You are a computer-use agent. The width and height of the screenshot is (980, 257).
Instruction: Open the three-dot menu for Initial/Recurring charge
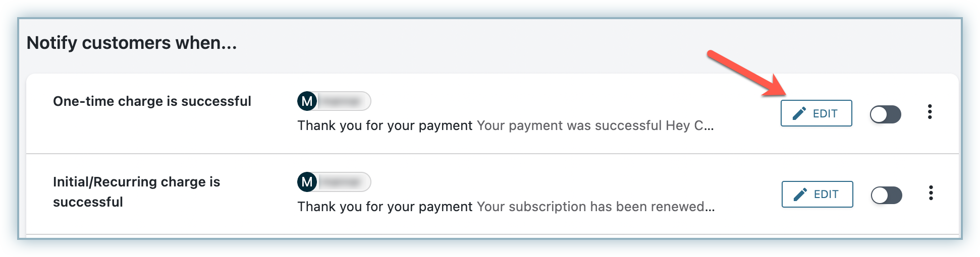[x=931, y=193]
